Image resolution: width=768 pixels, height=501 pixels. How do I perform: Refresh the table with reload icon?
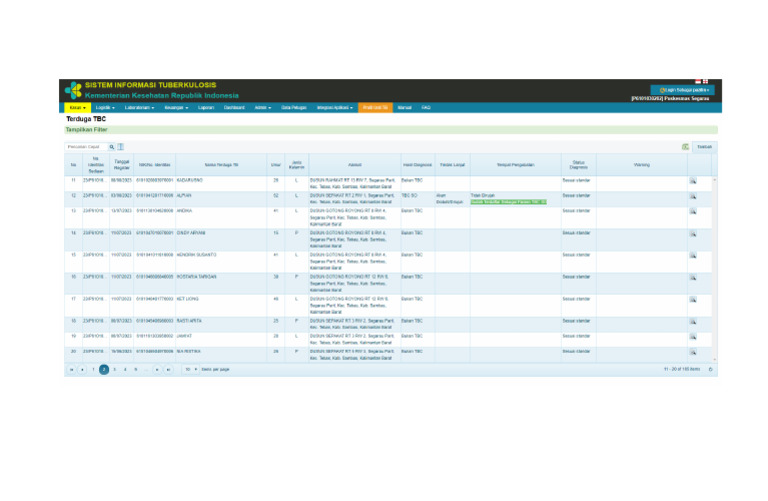click(710, 369)
